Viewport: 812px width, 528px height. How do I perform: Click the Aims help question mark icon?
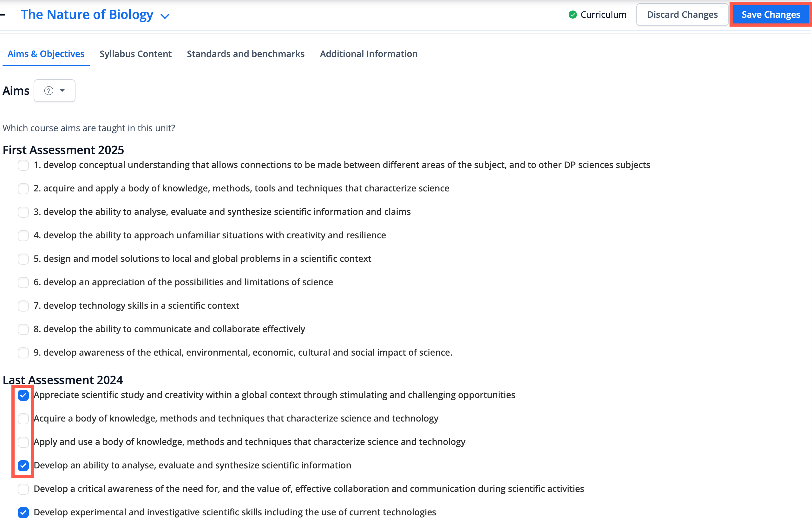[49, 91]
